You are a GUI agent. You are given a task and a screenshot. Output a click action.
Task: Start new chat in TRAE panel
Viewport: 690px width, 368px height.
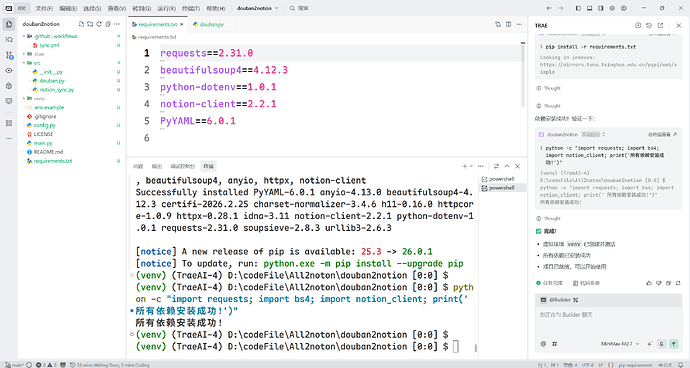pyautogui.click(x=638, y=26)
